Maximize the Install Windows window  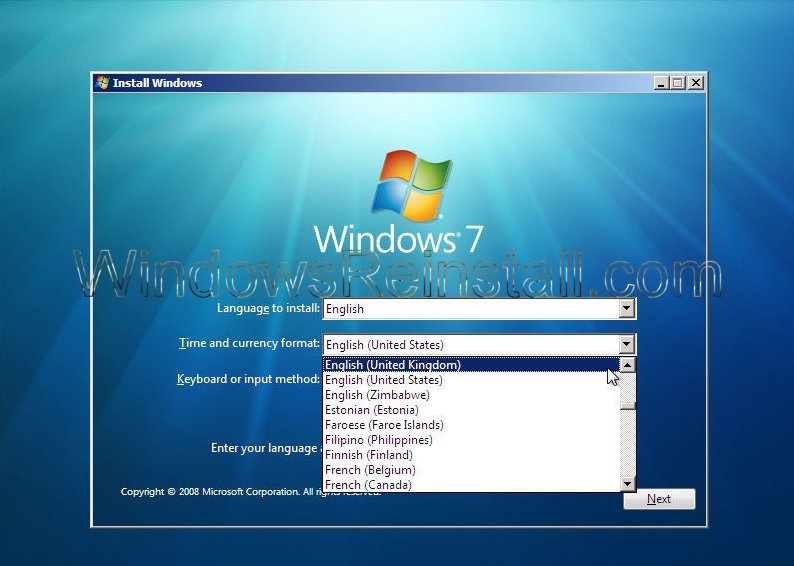click(x=678, y=83)
